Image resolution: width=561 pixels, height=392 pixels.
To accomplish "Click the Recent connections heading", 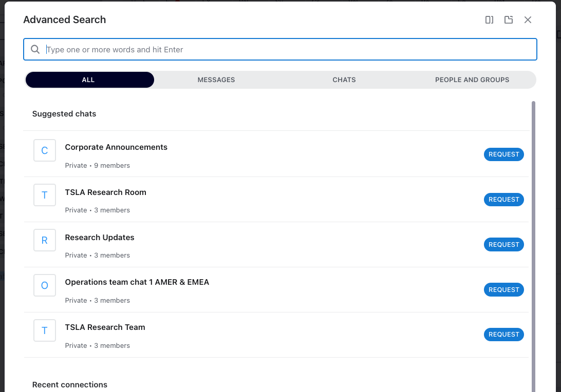I will (x=70, y=384).
